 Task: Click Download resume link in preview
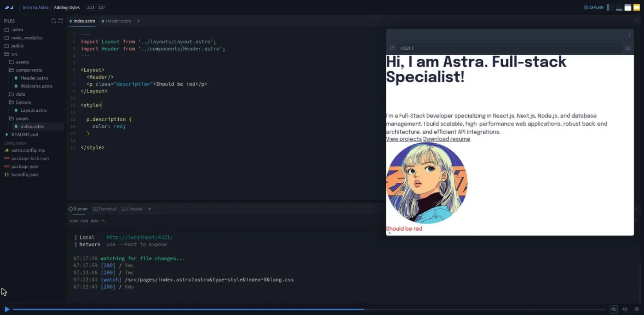point(447,139)
